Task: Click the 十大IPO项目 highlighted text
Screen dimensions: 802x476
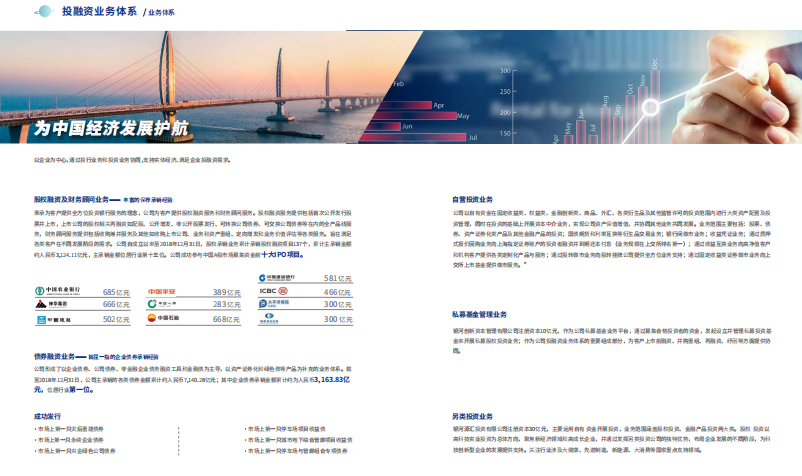Action: [282, 255]
